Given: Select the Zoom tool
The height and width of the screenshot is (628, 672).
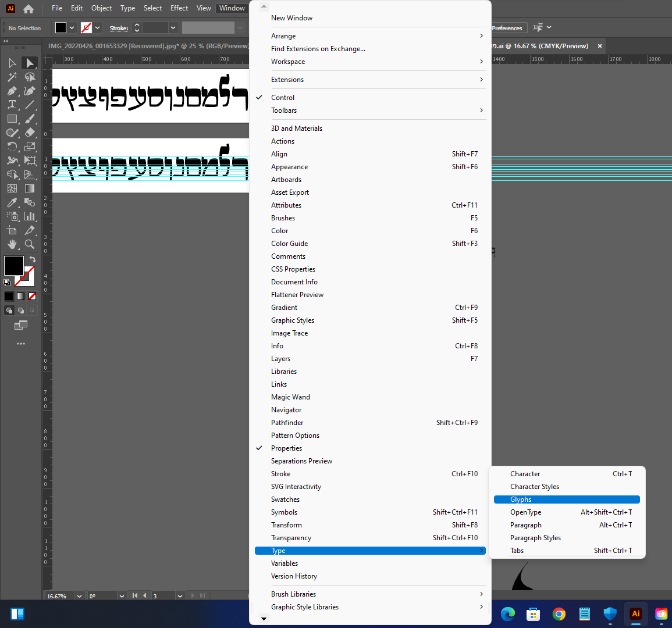Looking at the screenshot, I should pyautogui.click(x=30, y=244).
